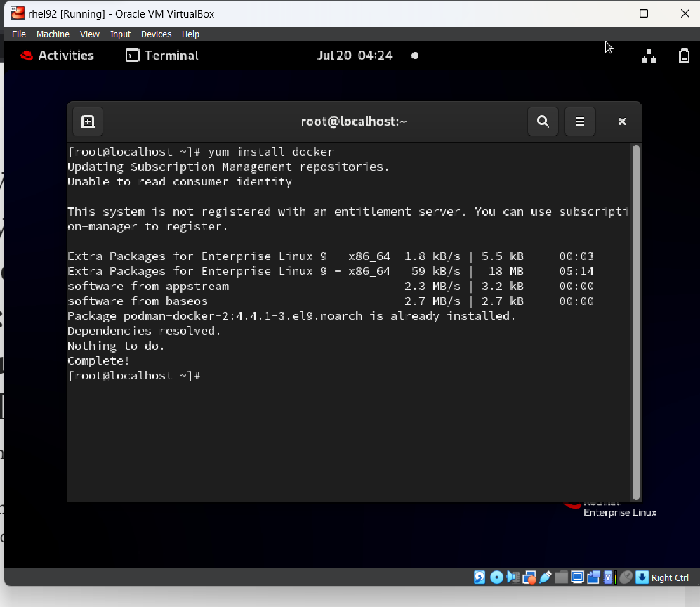Image resolution: width=700 pixels, height=607 pixels.
Task: Click the USB devices status icon
Action: (x=546, y=577)
